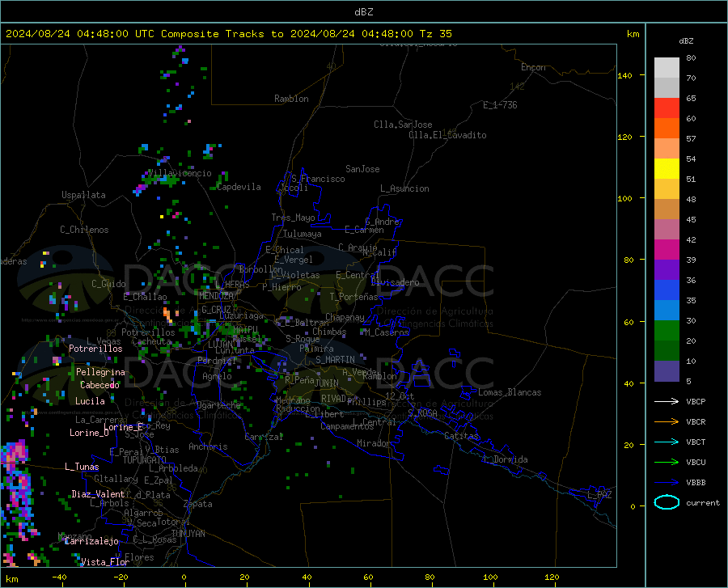Click the Divisadero map label
Viewport: 728px width, 588px height.
click(x=395, y=282)
